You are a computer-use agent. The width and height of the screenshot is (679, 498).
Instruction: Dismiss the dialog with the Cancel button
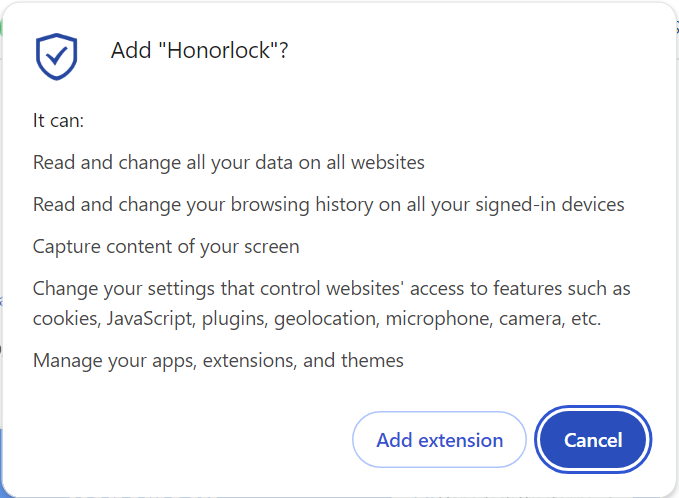593,440
